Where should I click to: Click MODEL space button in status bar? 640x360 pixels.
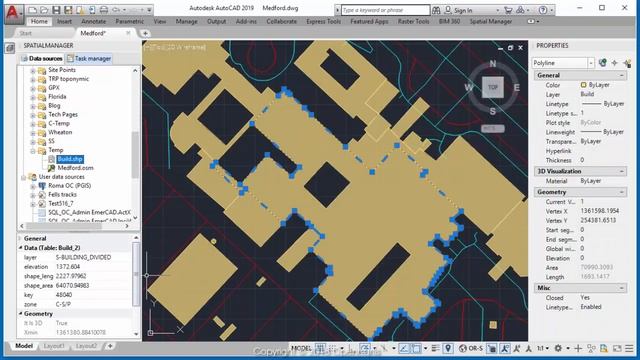[302, 348]
